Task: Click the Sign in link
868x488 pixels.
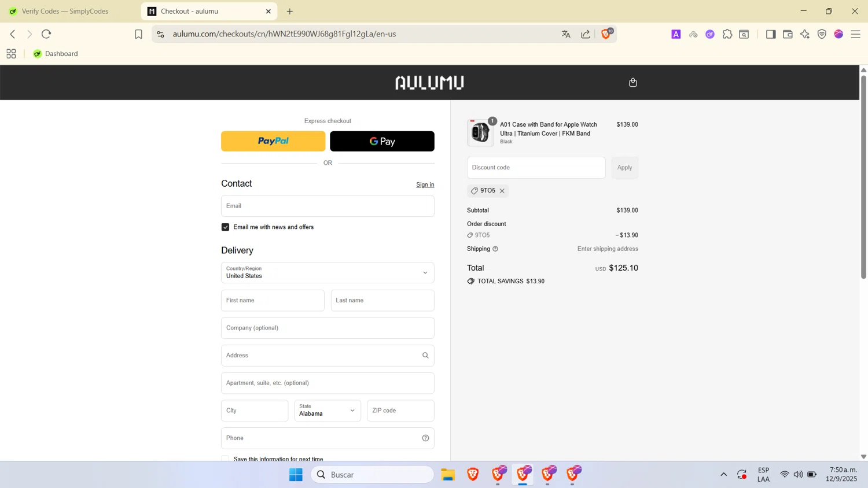Action: (x=425, y=185)
